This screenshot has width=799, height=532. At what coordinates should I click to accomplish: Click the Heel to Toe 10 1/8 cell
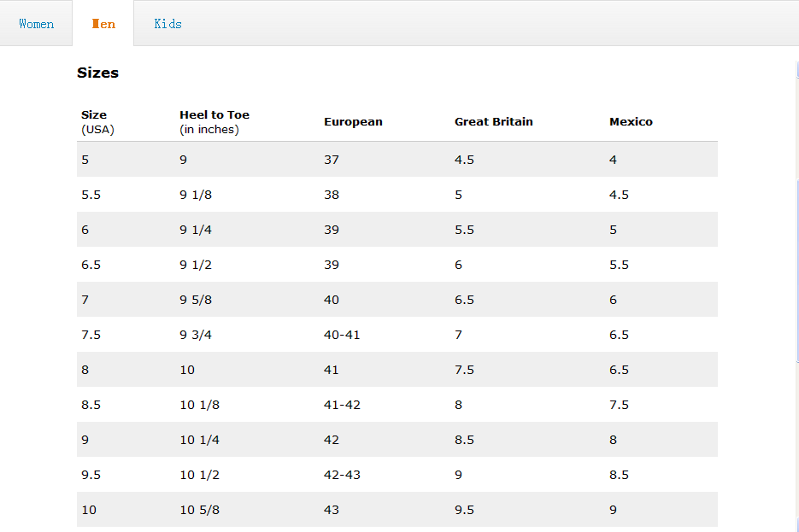199,405
